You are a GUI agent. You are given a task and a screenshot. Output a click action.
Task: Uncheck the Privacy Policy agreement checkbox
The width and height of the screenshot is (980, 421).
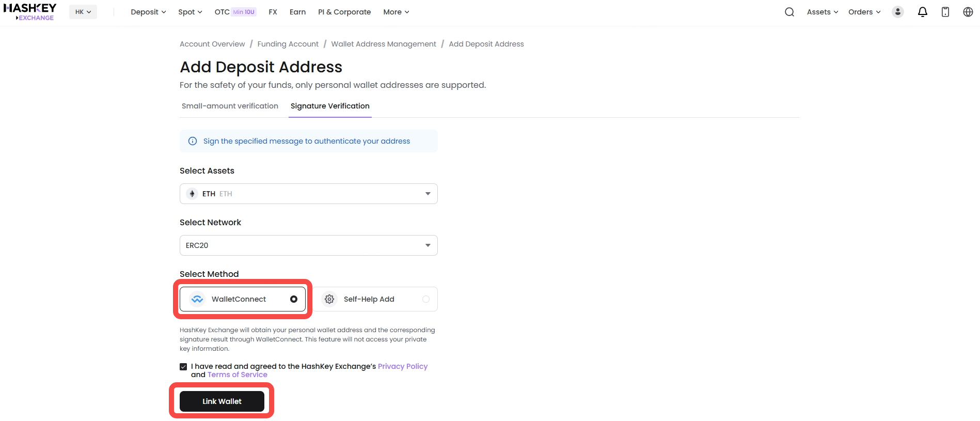[183, 367]
